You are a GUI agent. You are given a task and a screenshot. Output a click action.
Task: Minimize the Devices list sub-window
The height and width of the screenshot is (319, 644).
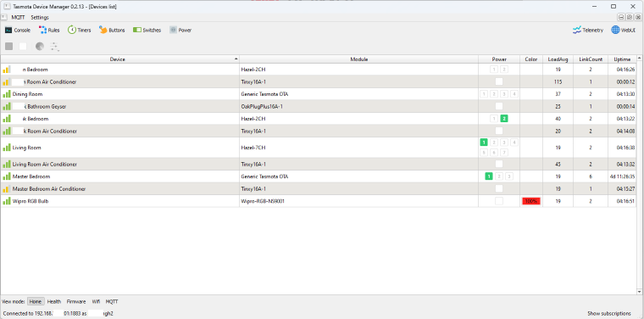[x=621, y=17]
